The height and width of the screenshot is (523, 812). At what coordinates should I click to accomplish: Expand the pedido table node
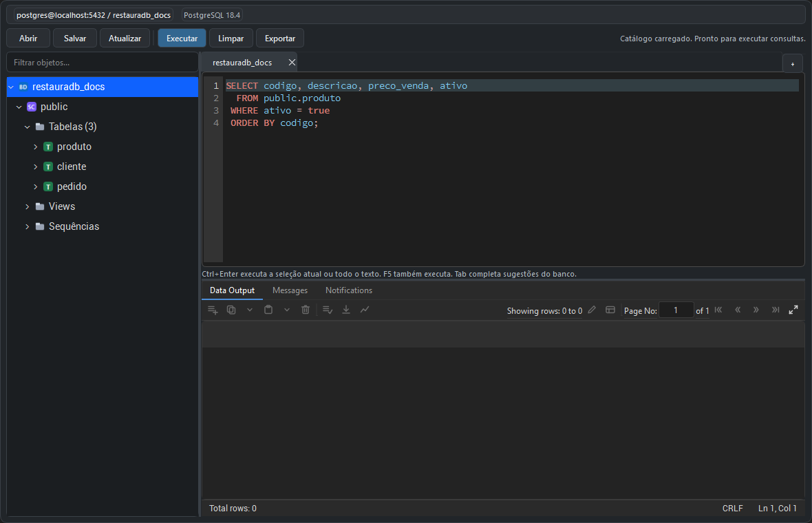(x=36, y=187)
